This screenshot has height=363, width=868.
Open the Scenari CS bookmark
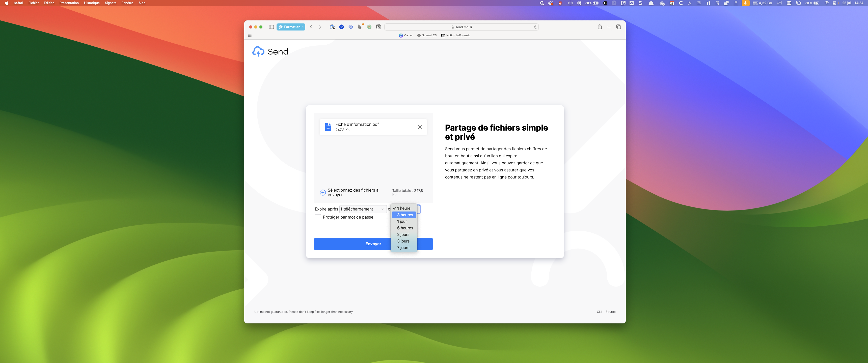point(427,35)
